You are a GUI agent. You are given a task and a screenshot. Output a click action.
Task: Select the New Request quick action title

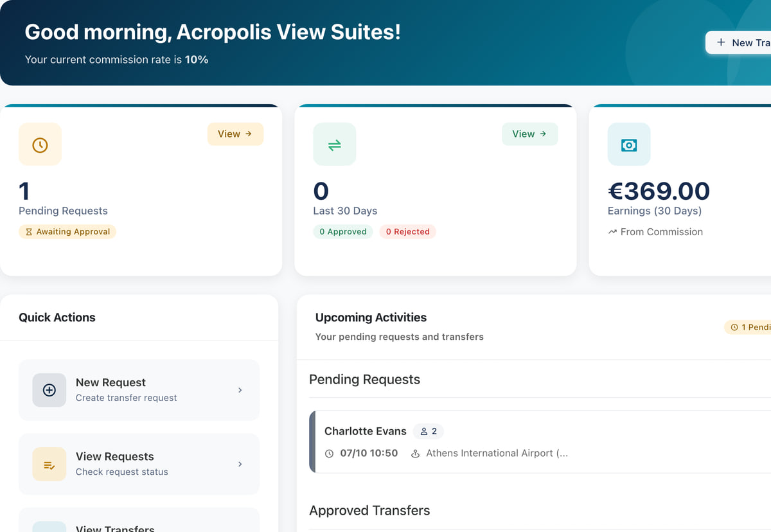click(x=111, y=382)
